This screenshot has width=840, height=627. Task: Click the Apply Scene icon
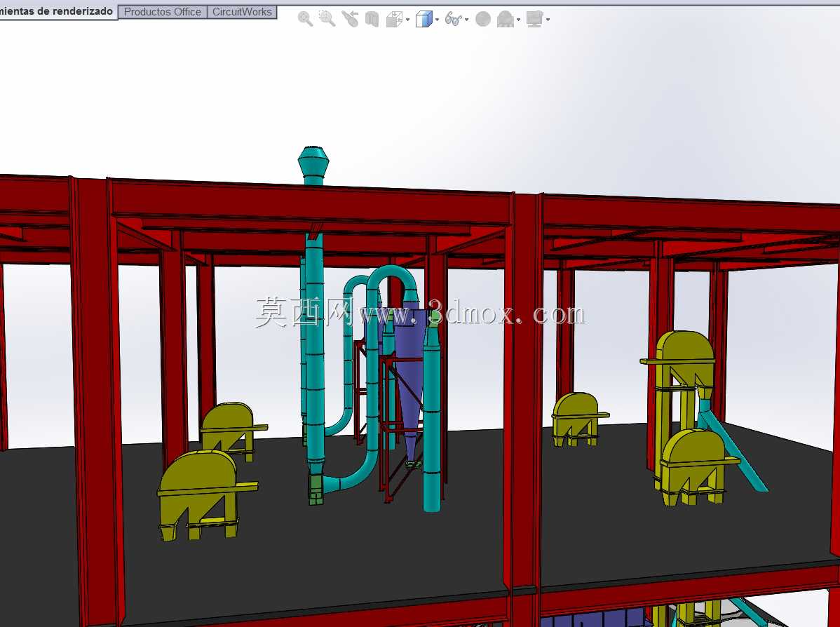point(505,20)
